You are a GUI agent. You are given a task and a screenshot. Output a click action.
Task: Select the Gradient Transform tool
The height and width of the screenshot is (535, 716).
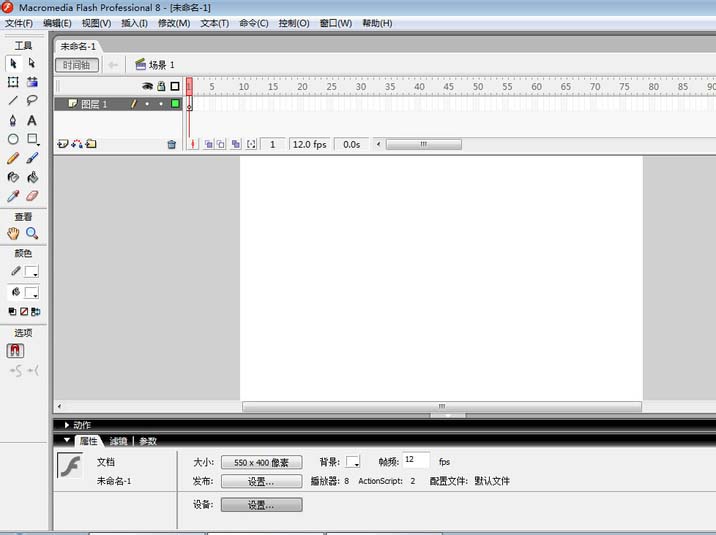(32, 82)
